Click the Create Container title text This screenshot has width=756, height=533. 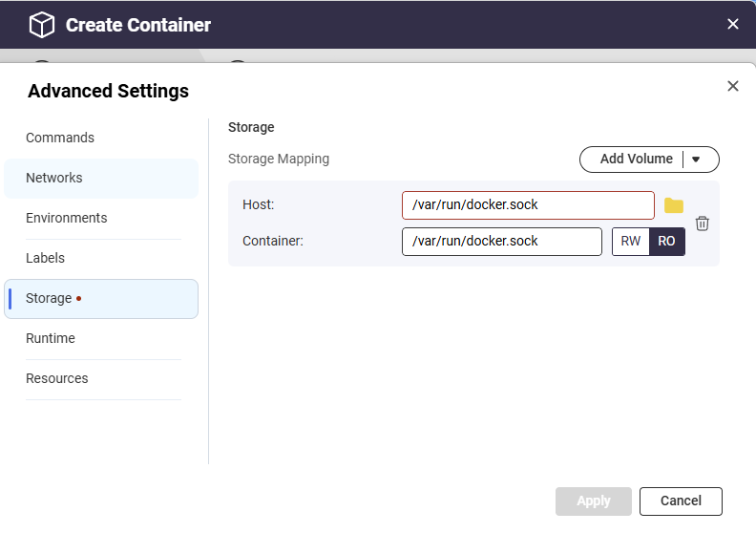[x=138, y=25]
